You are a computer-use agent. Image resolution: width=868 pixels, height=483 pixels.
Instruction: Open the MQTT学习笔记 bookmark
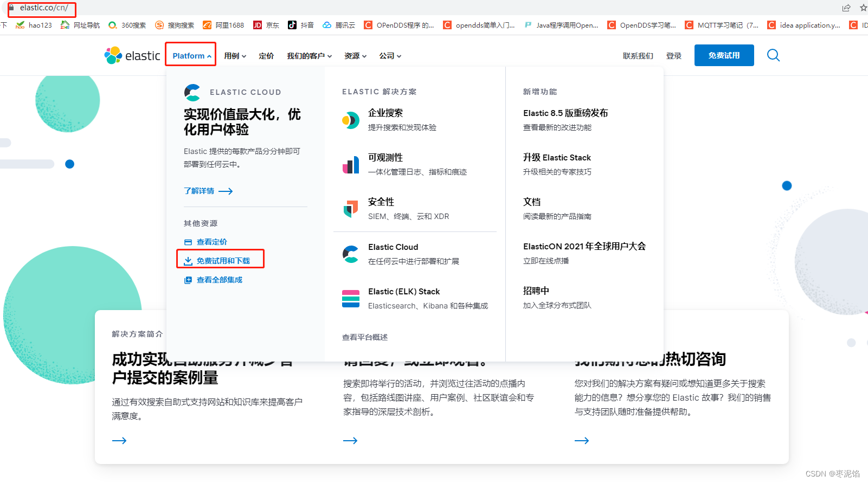tap(722, 25)
